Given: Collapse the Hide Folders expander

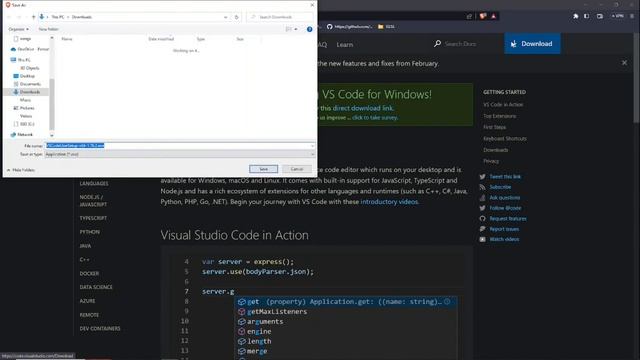Looking at the screenshot, I should (20, 170).
